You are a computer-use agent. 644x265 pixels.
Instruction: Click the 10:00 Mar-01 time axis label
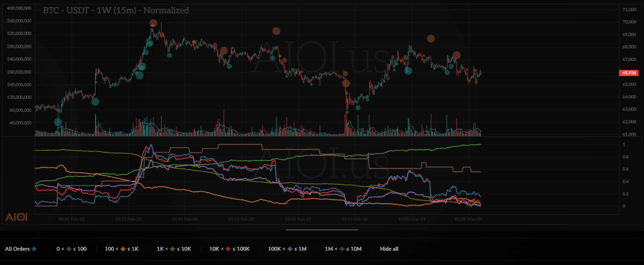[x=411, y=219]
